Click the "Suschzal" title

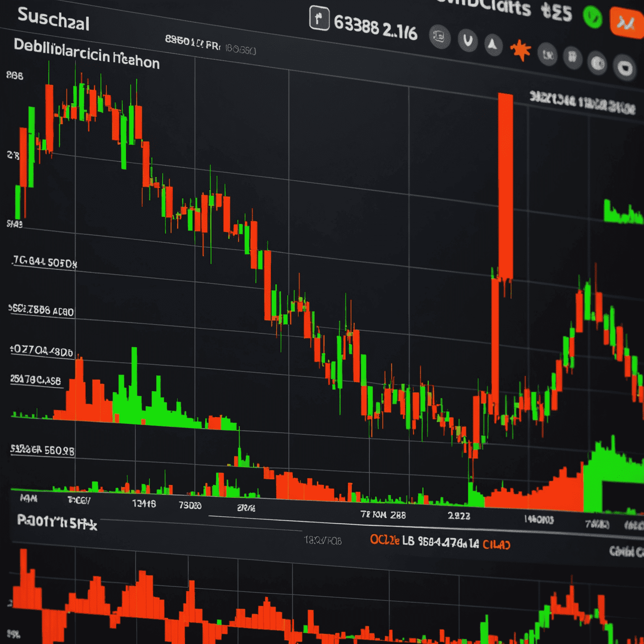53,19
